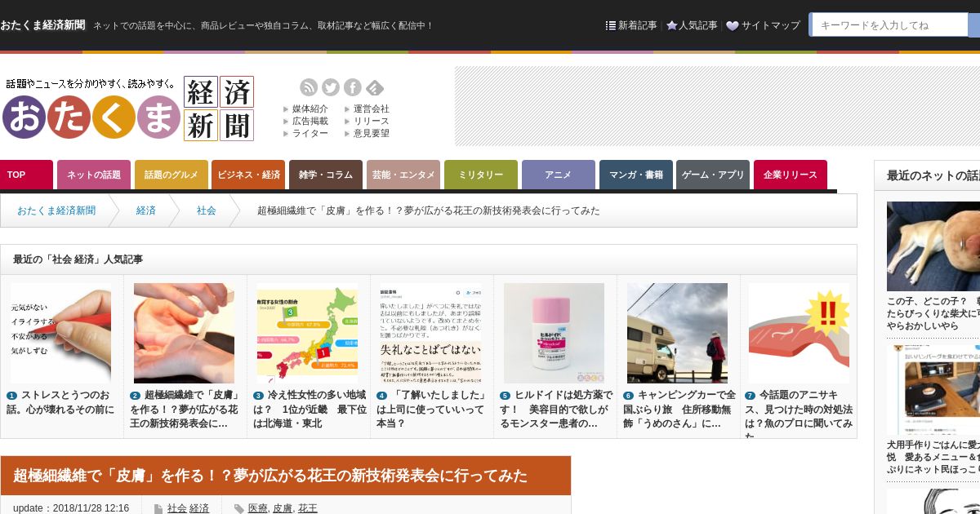Viewport: 980px width, 514px height.
Task: Focus the keyword search field
Action: point(889,25)
